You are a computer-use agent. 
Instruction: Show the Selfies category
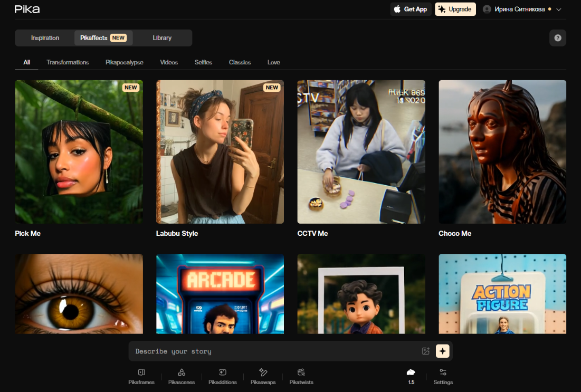pyautogui.click(x=203, y=62)
